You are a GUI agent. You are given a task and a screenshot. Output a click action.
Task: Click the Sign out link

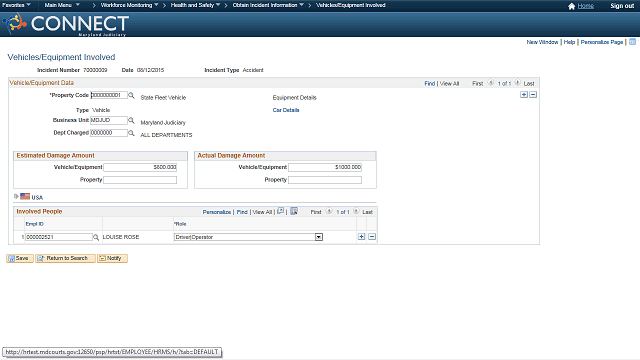coord(622,6)
